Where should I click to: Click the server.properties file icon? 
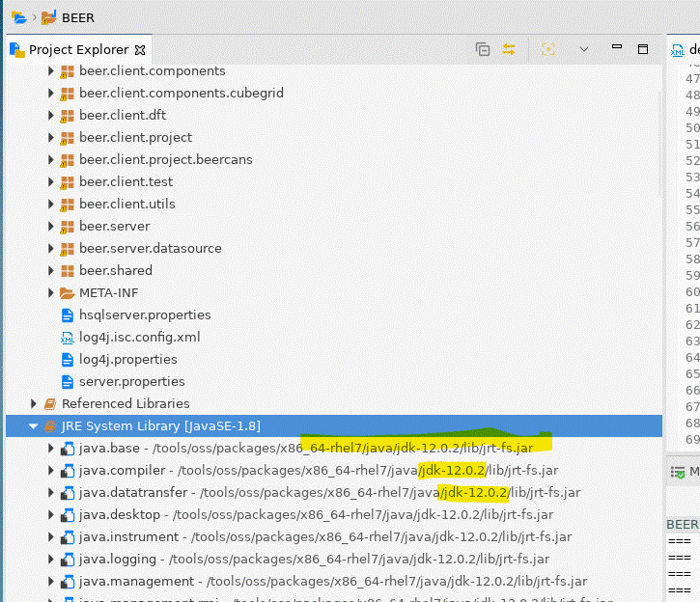[x=68, y=382]
